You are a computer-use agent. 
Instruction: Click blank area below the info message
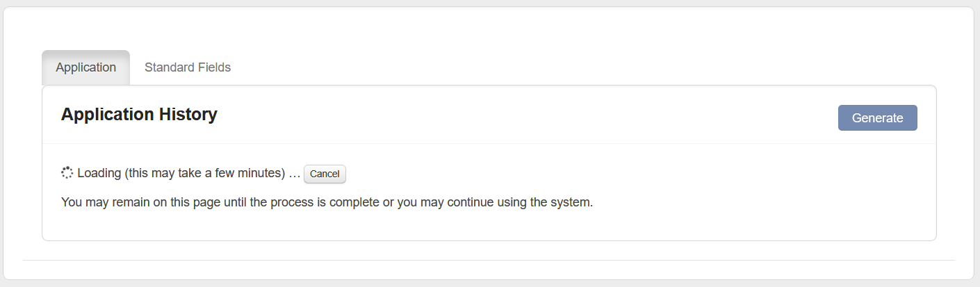point(487,226)
